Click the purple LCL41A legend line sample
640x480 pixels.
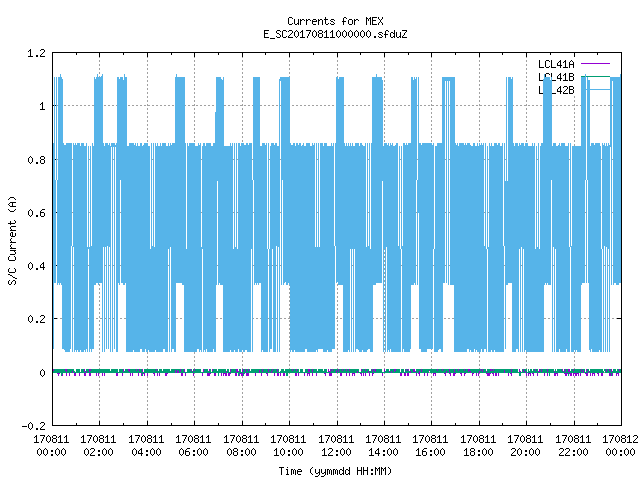(596, 64)
